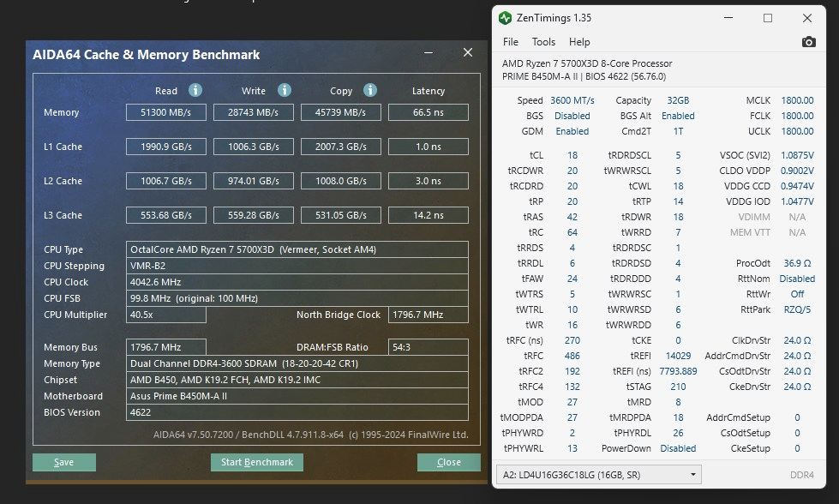Click the Cmd2T value 1T
Image resolution: width=839 pixels, height=504 pixels.
pos(678,131)
